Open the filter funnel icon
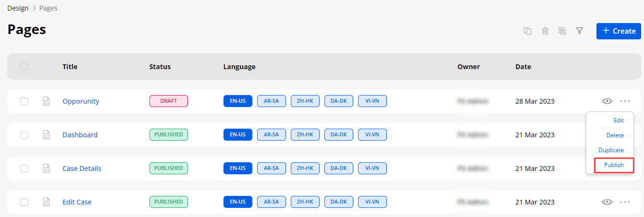Viewport: 644px width, 217px height. [580, 31]
